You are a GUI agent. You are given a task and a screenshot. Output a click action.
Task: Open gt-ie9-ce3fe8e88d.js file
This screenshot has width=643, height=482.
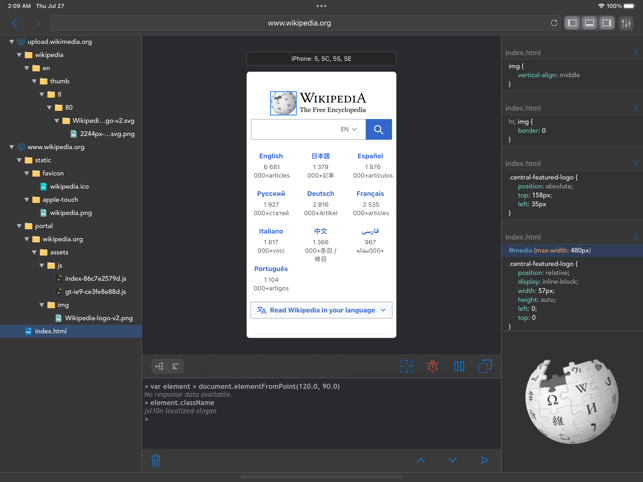coord(95,292)
